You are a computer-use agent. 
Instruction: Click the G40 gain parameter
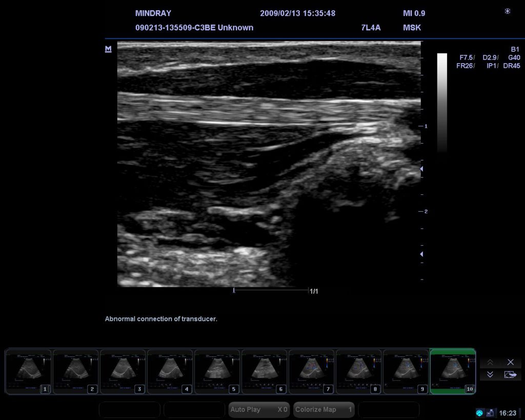514,57
